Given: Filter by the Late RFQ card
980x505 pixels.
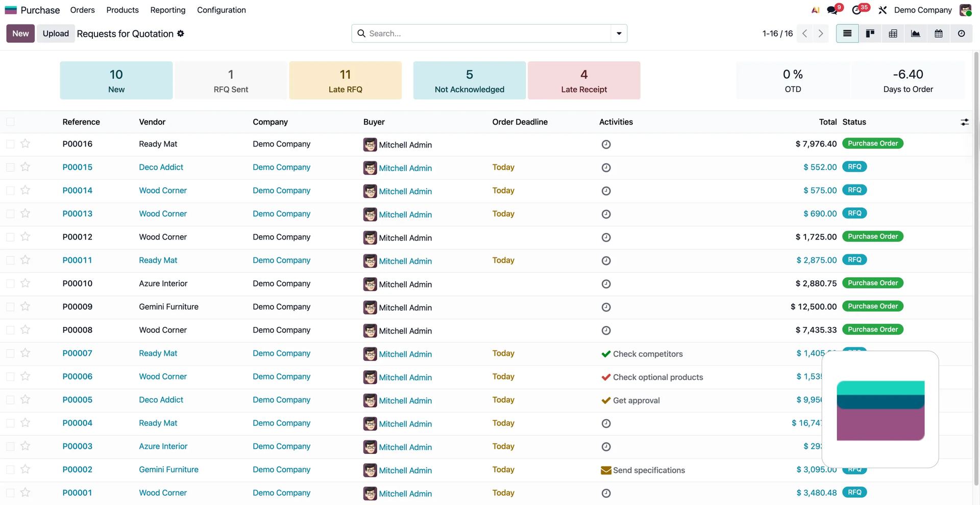Looking at the screenshot, I should (x=345, y=81).
